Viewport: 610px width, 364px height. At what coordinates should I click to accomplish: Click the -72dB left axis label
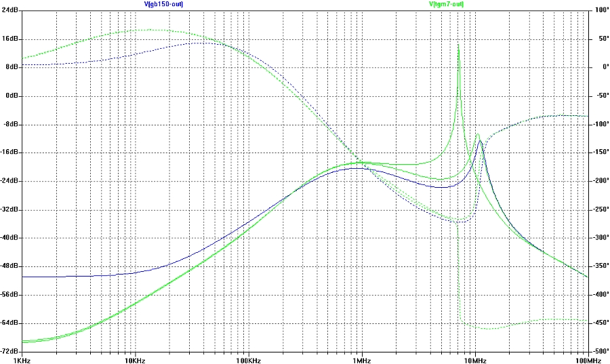point(9,351)
